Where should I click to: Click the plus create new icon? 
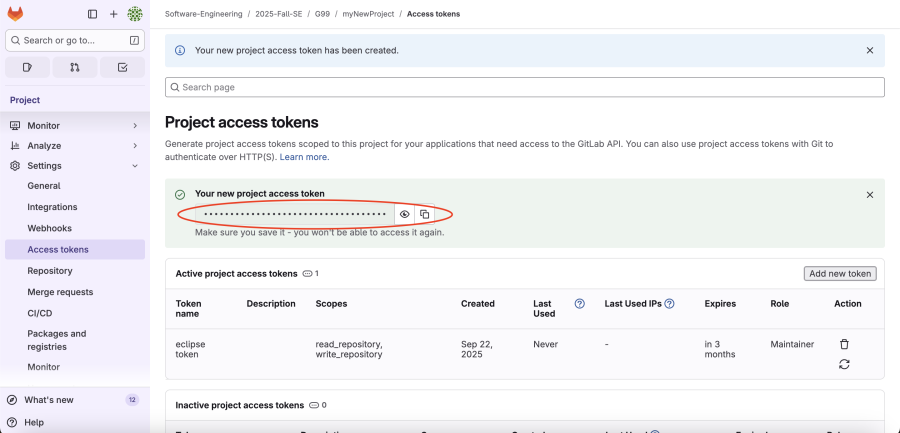coord(113,14)
